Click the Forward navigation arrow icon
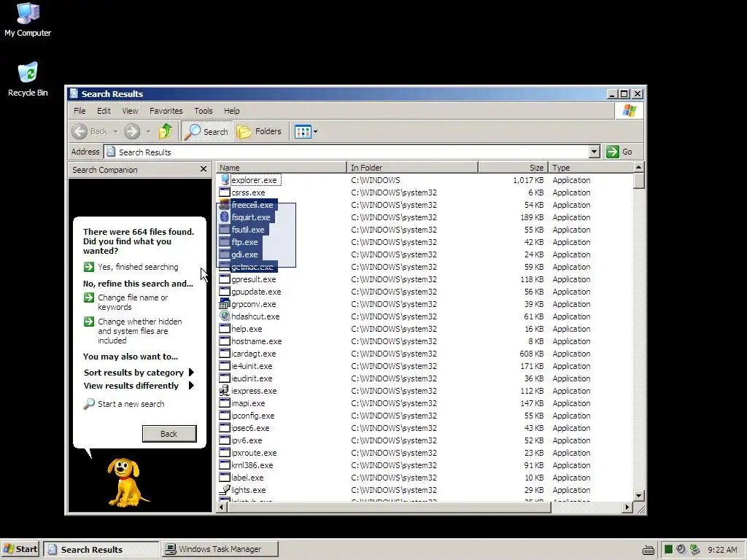Viewport: 747px width, 560px height. 132,131
